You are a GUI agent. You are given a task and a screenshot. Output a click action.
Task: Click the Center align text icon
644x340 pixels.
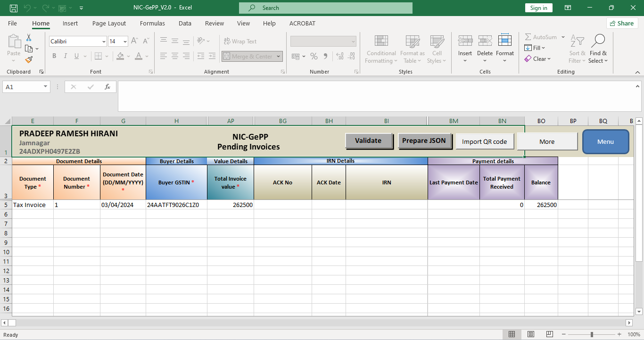coord(174,56)
